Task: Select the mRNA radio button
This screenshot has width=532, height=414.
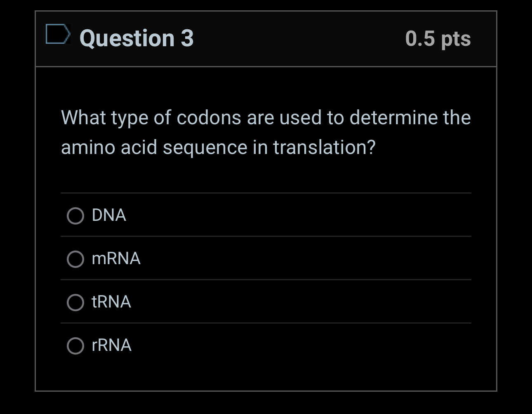Action: pos(75,260)
